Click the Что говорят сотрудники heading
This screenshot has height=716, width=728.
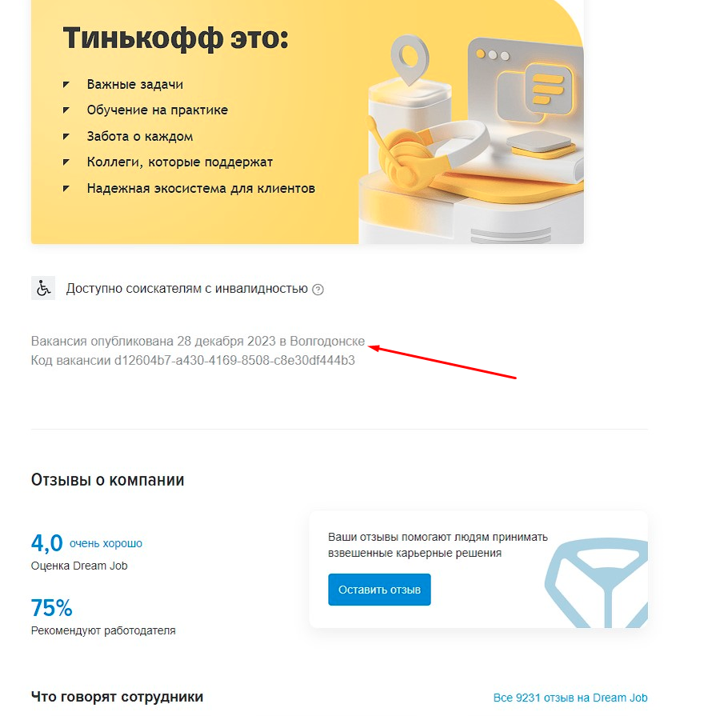[x=117, y=697]
